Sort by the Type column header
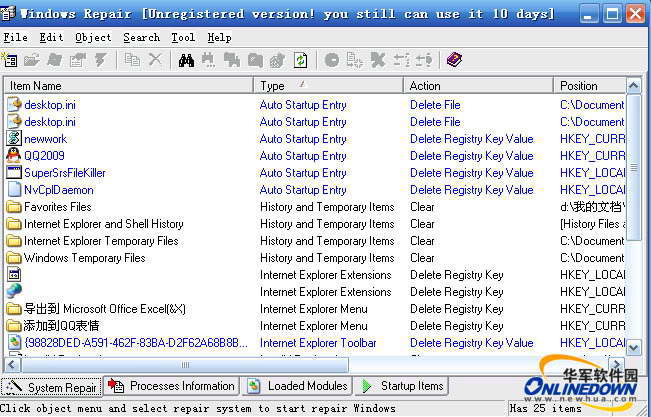The height and width of the screenshot is (417, 651). 328,86
